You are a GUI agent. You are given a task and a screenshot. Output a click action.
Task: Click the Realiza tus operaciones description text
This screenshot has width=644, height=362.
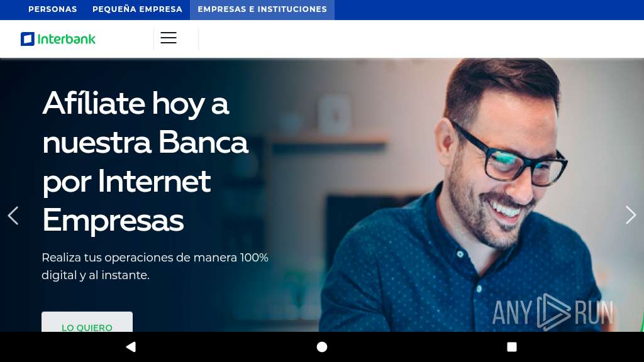pyautogui.click(x=155, y=266)
